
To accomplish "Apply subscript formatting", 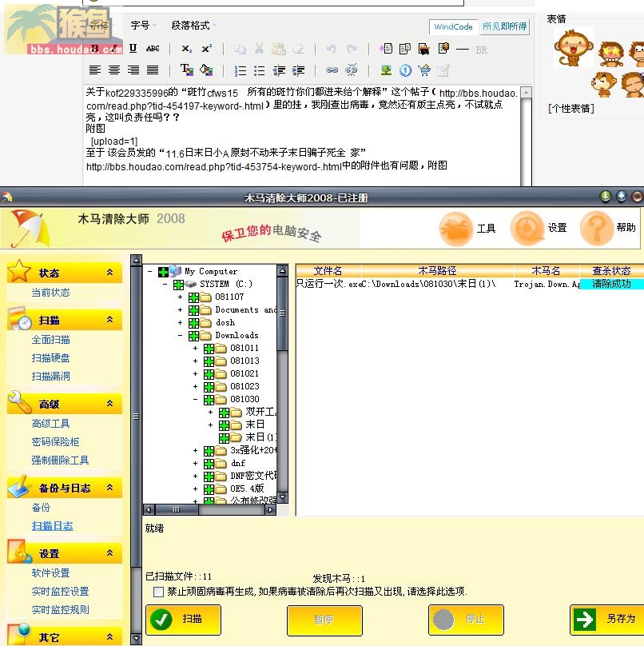I will click(x=186, y=49).
